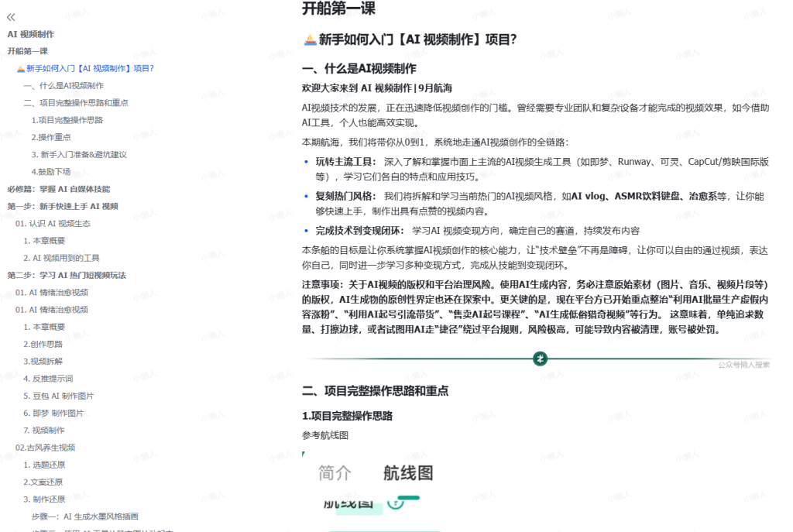Select '7. 视频制作' outline item

44,430
